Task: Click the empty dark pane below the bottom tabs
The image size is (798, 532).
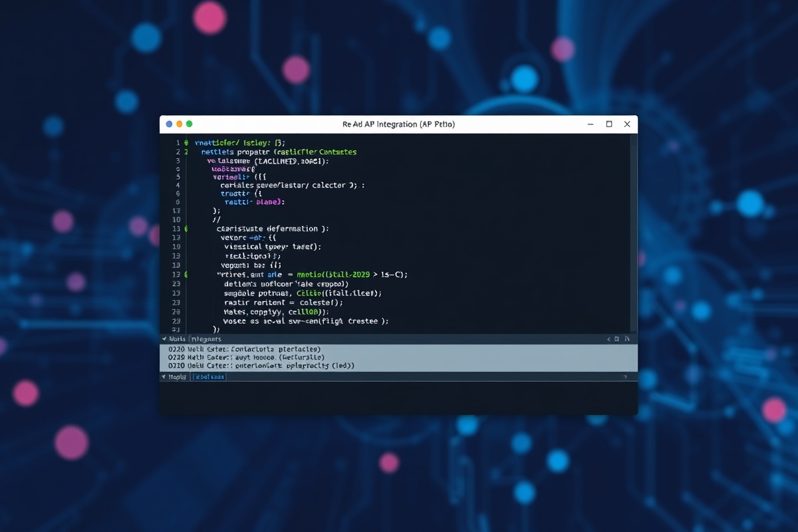Action: coord(398,398)
